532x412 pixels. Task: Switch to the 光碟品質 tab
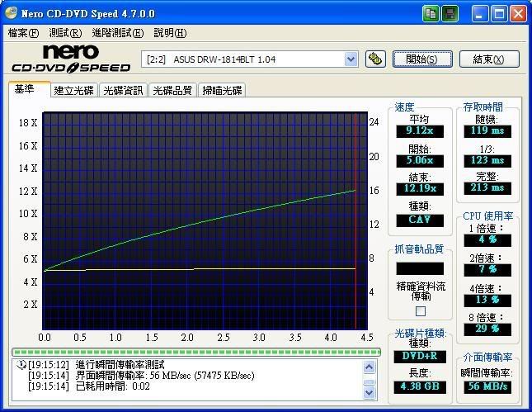pos(172,90)
